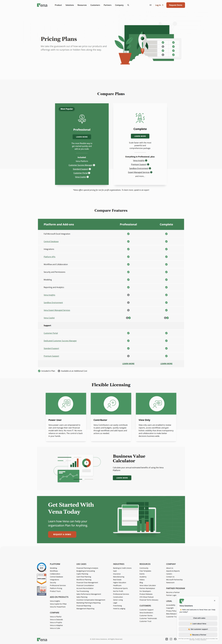Open the Partners menu in the top navigation
The height and width of the screenshot is (644, 222).
(108, 5)
